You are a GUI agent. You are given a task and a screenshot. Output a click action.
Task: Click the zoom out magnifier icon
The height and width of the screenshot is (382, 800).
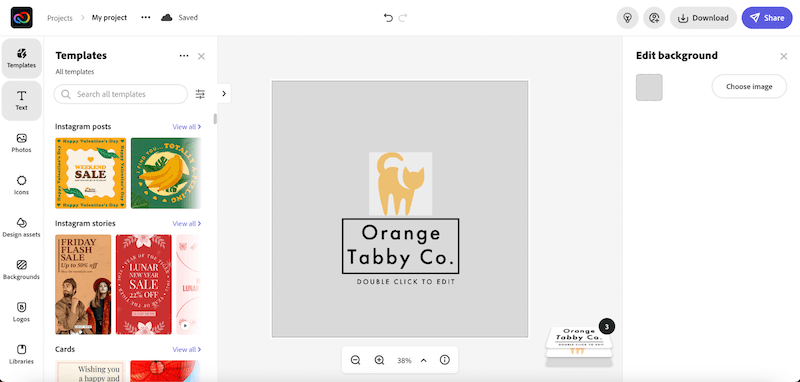(356, 360)
